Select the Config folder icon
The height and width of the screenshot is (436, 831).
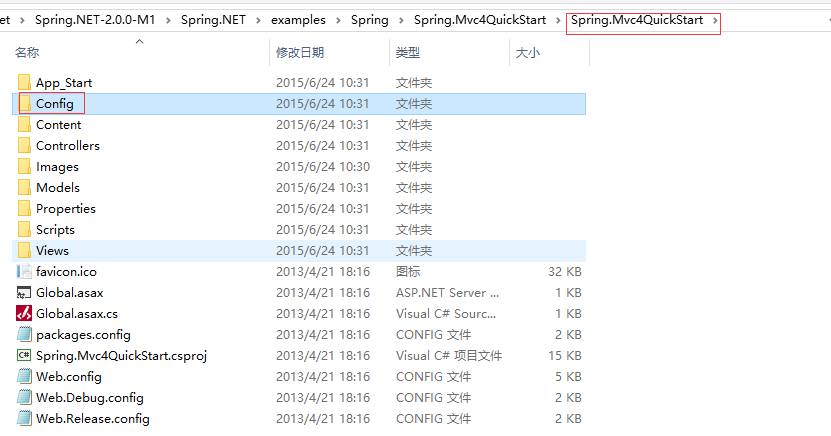coord(24,104)
